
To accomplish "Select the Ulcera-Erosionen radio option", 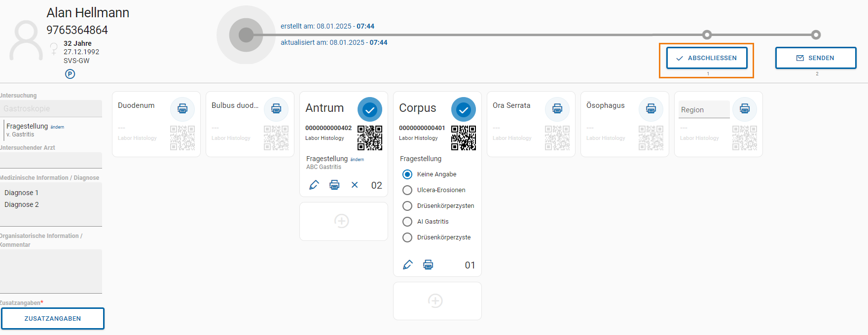I will click(x=407, y=190).
